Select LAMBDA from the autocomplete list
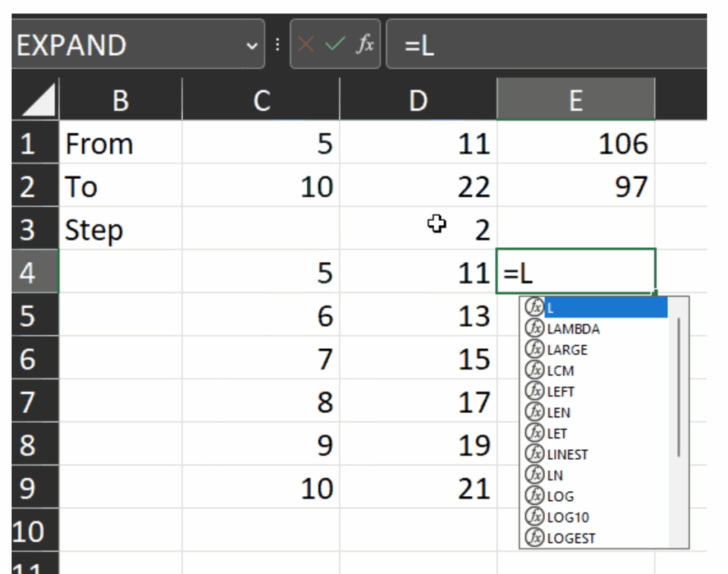 pos(573,329)
